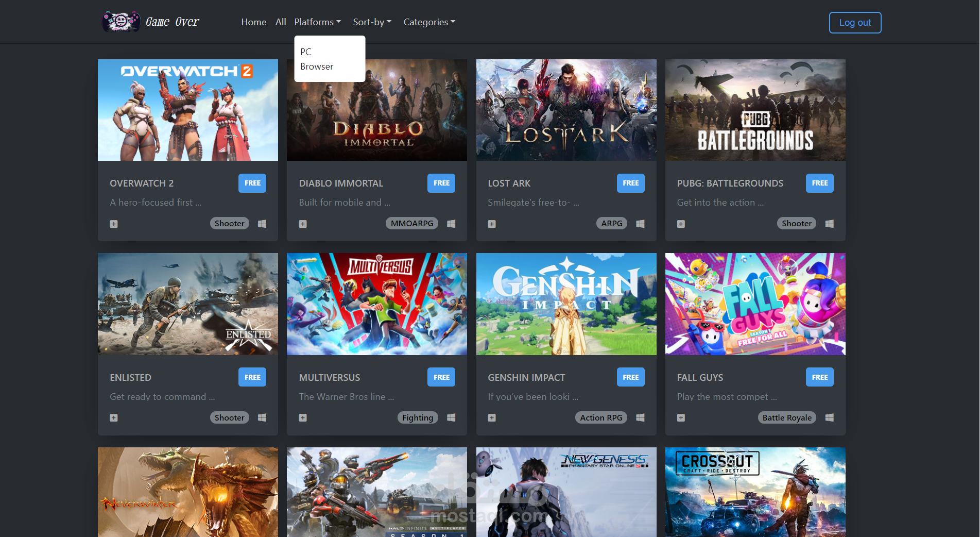Open the Enlisted cover image
Viewport: 980px width, 537px height.
188,304
